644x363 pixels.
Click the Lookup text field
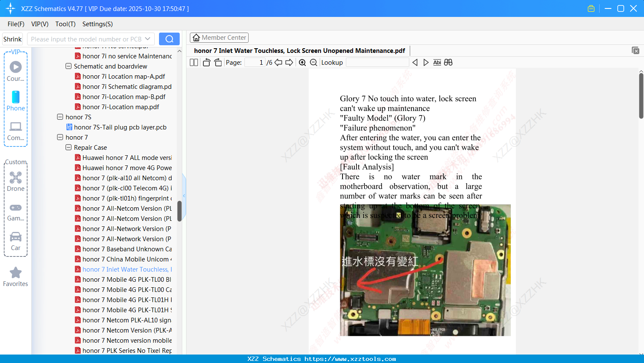tap(378, 63)
